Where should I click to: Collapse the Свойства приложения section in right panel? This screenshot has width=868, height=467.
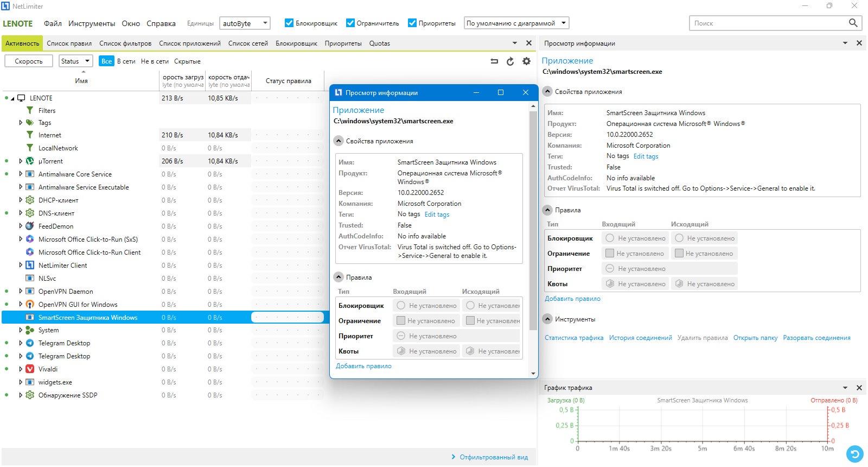pyautogui.click(x=547, y=92)
